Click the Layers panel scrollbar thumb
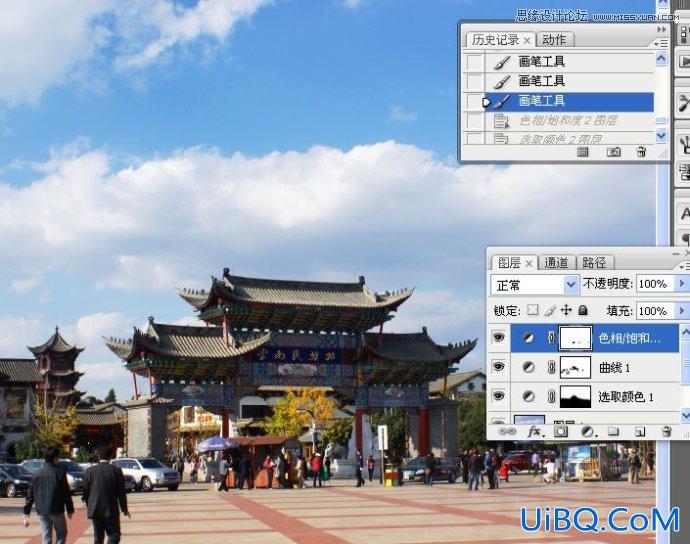The width and height of the screenshot is (690, 544). pos(685,362)
